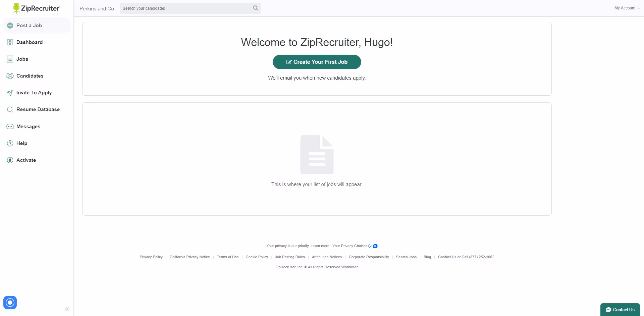Click the Post a Job plus icon
The height and width of the screenshot is (316, 644).
pyautogui.click(x=10, y=26)
